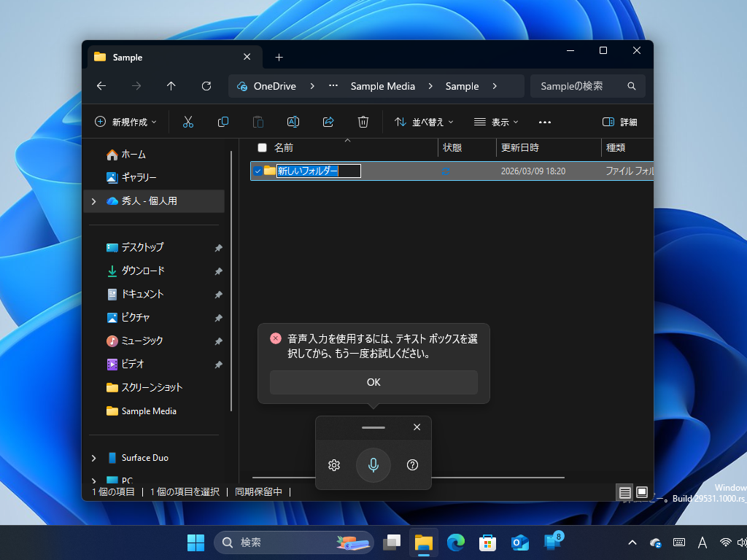Refresh the folder view
This screenshot has width=747, height=560.
click(206, 86)
